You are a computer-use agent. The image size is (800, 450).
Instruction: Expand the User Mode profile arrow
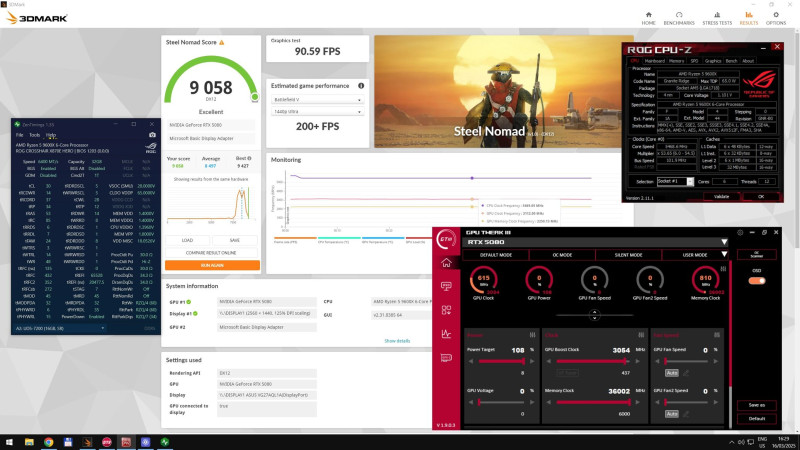723,255
